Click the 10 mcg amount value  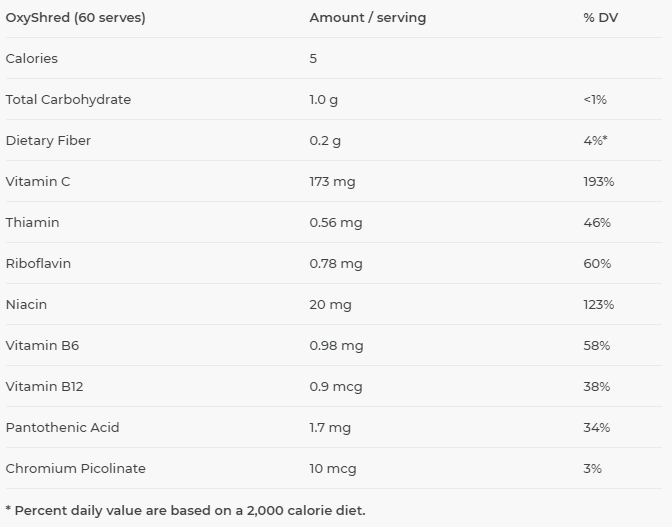point(333,468)
